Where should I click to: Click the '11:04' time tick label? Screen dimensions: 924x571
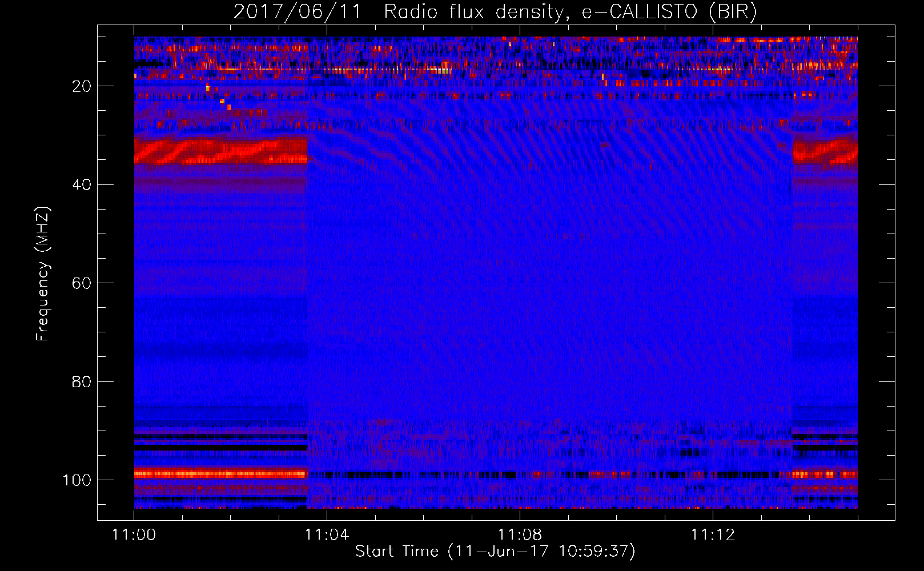327,535
